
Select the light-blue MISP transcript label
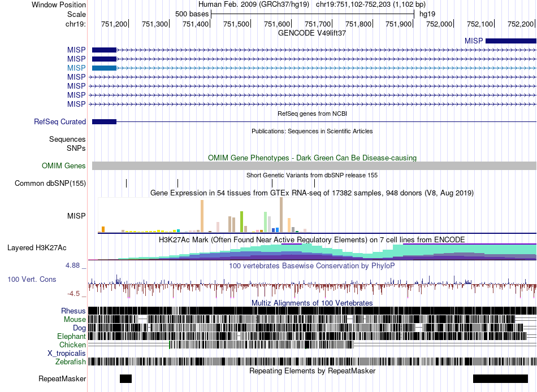[x=76, y=68]
